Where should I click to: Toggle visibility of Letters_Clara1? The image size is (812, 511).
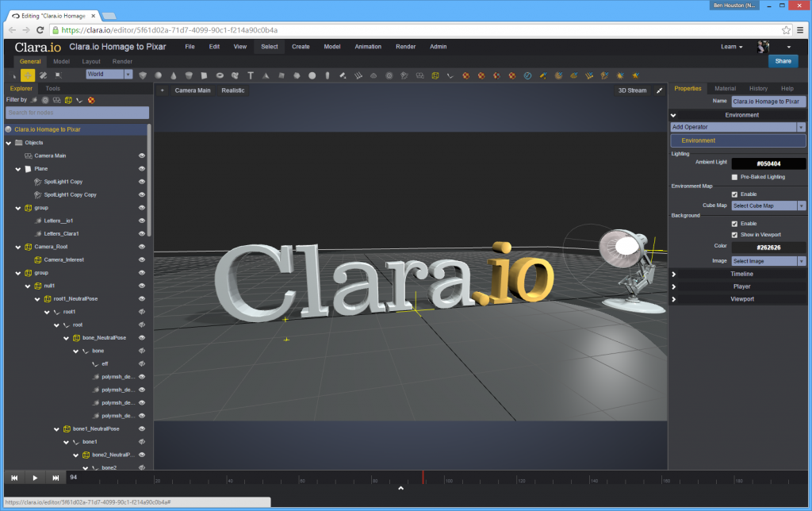(141, 234)
